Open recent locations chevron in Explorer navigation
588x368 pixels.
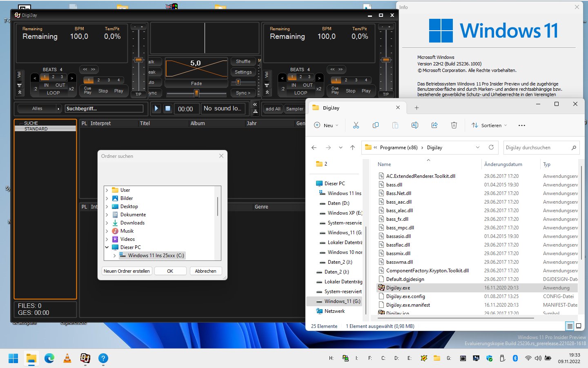[341, 148]
